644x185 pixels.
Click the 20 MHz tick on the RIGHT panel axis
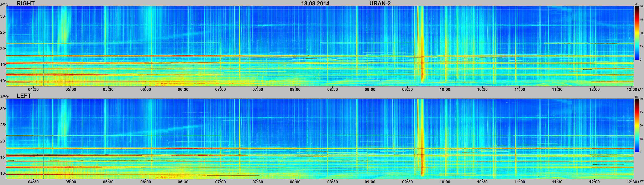pyautogui.click(x=3, y=49)
